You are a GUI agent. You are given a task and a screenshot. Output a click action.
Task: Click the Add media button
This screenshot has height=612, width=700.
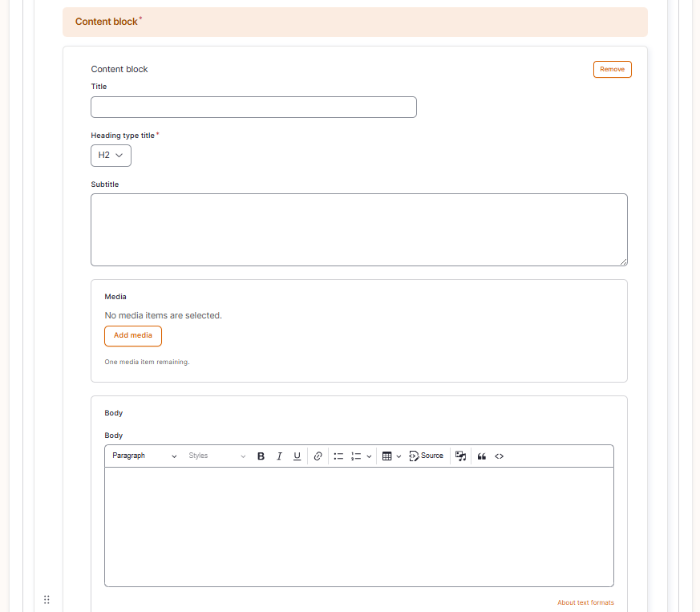[x=133, y=335]
